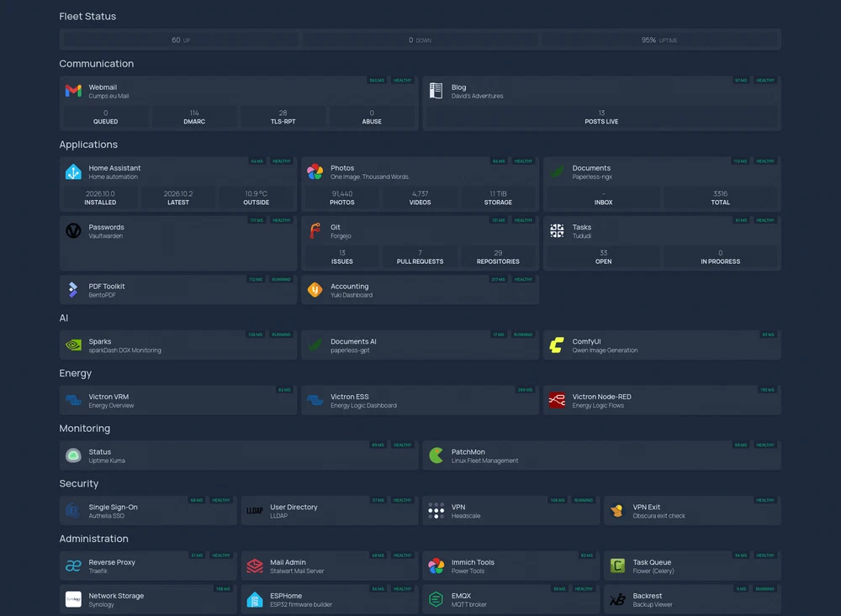Viewport: 841px width, 616px height.
Task: Open the Home Assistant icon
Action: [73, 171]
